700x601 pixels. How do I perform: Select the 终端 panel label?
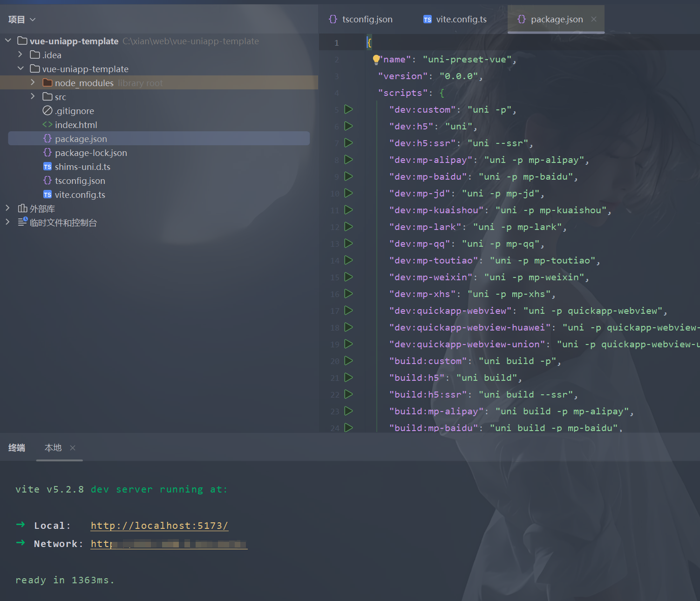click(17, 447)
